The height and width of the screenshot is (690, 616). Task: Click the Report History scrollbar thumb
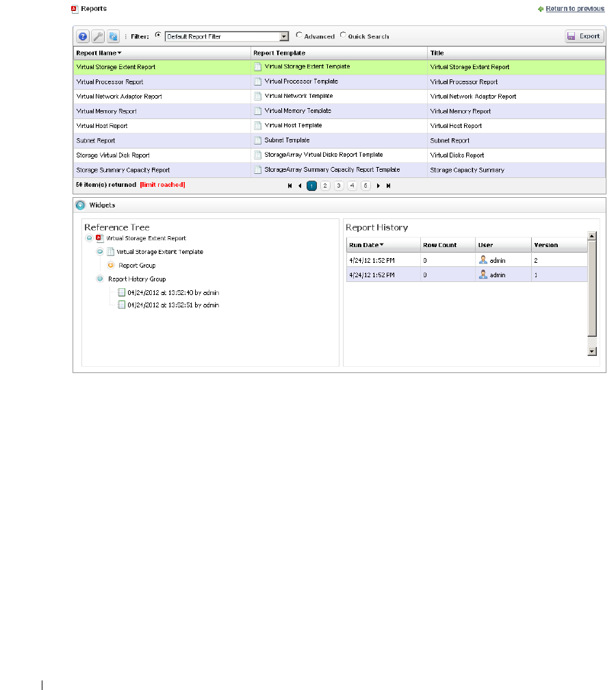(592, 289)
